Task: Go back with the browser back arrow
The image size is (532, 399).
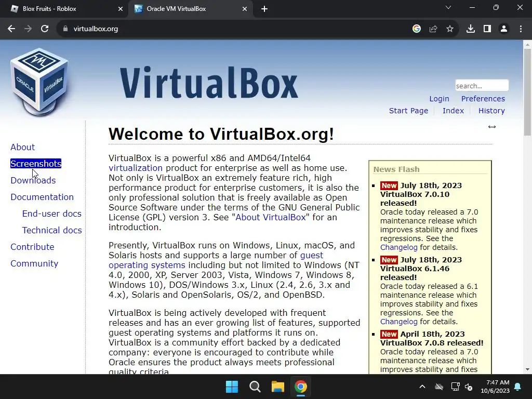Action: click(x=11, y=29)
